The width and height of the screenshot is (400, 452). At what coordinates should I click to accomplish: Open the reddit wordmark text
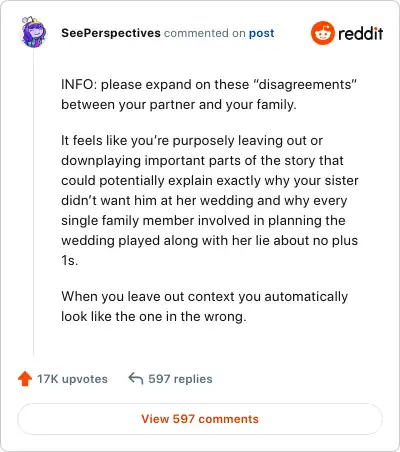(360, 33)
